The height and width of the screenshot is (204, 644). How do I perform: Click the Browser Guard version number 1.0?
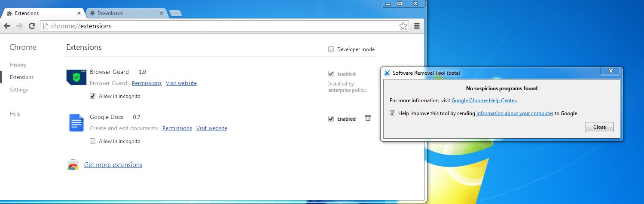tap(142, 72)
